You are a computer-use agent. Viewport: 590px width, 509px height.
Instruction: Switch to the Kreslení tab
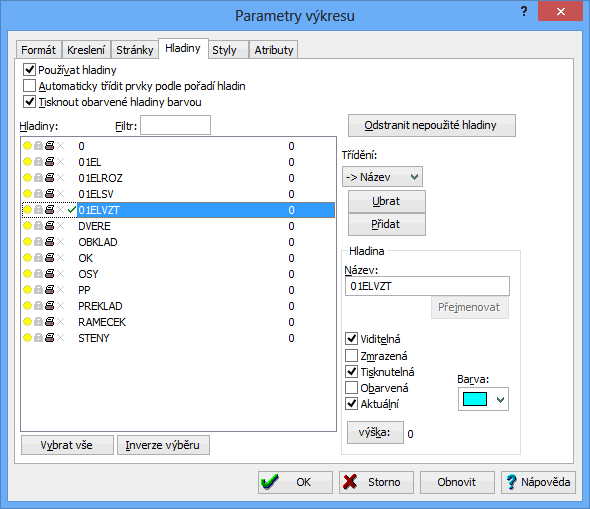(86, 50)
